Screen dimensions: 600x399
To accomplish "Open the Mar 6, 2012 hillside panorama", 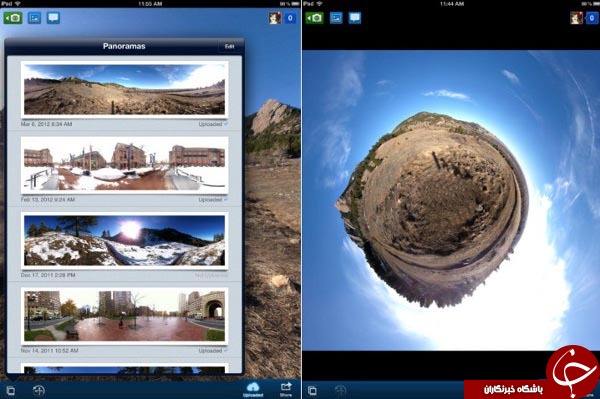I will point(124,90).
